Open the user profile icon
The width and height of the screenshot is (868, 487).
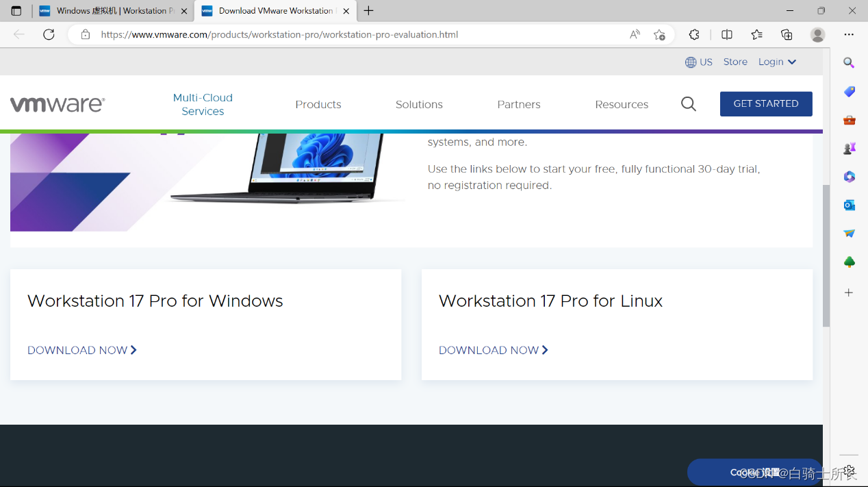817,34
